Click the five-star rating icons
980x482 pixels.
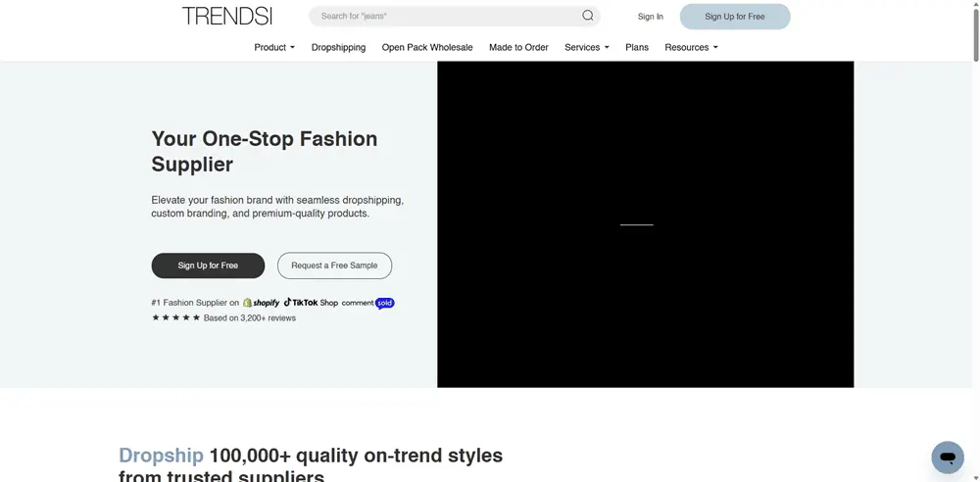click(x=175, y=317)
